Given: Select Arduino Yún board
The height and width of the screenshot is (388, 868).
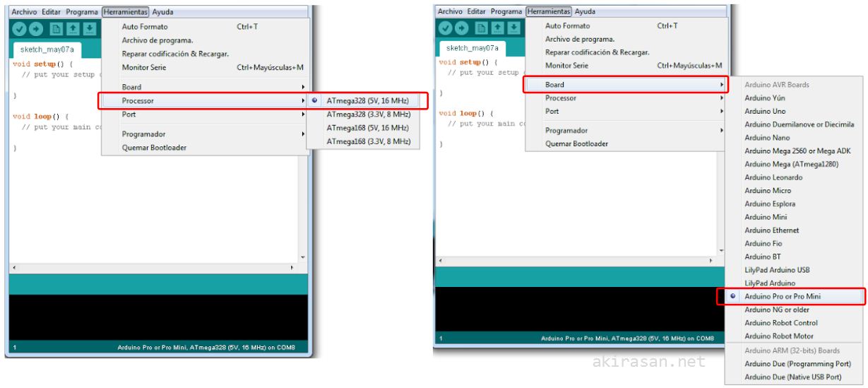Looking at the screenshot, I should tap(794, 98).
